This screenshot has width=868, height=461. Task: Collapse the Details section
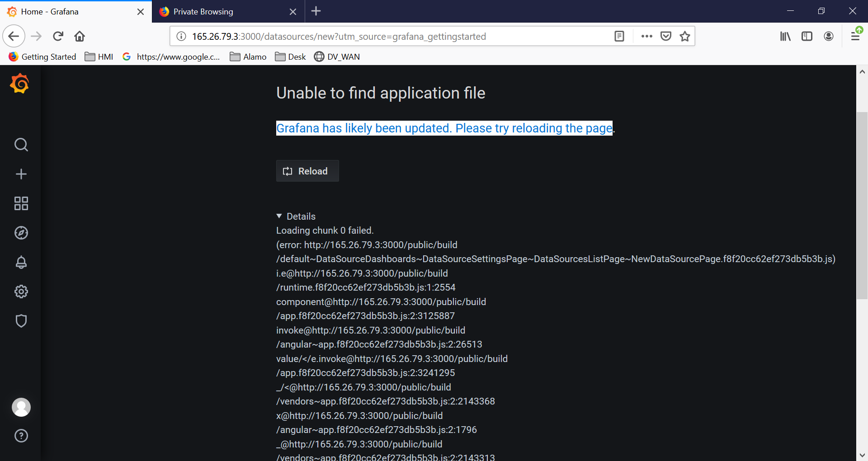278,216
